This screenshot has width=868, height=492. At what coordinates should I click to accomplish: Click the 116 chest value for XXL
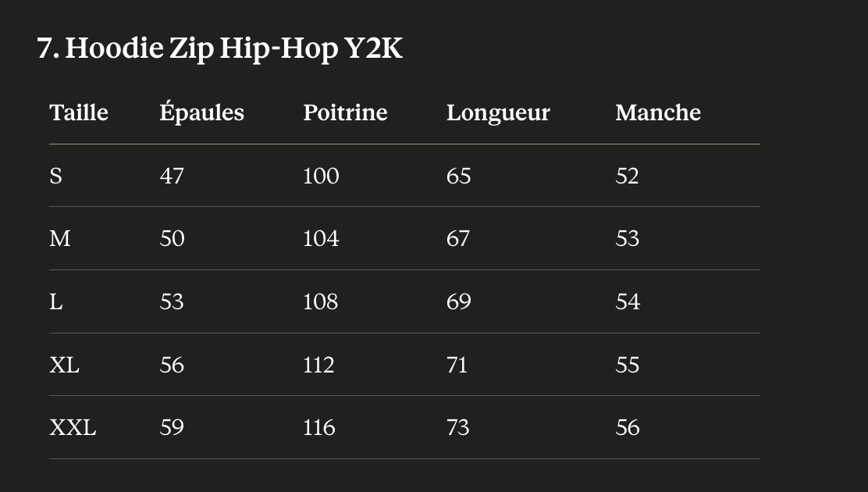[x=318, y=428]
